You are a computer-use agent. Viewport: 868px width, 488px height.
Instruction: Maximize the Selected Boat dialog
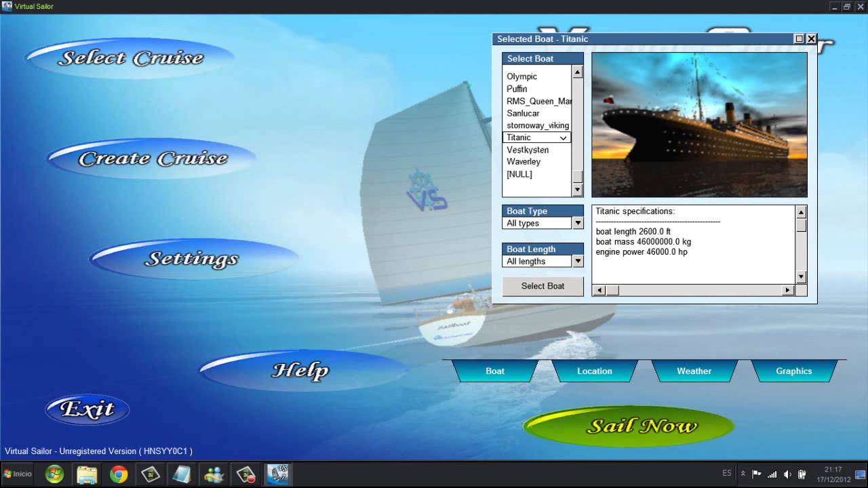(x=799, y=39)
